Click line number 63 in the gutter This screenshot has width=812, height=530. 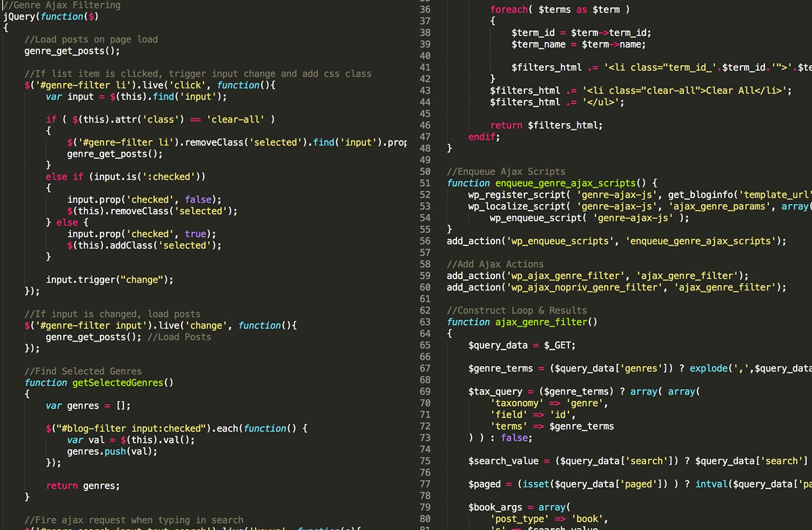pos(425,322)
